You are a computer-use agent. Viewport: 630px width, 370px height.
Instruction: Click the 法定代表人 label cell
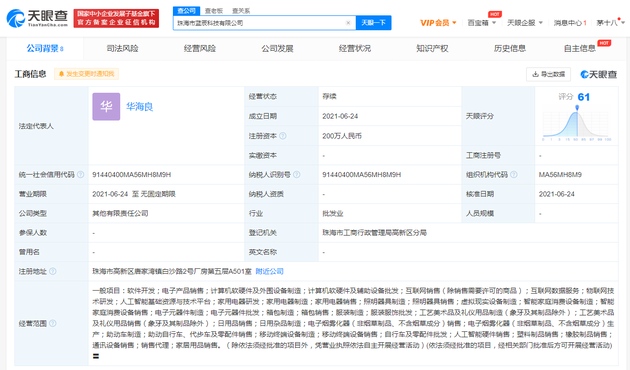[51, 126]
